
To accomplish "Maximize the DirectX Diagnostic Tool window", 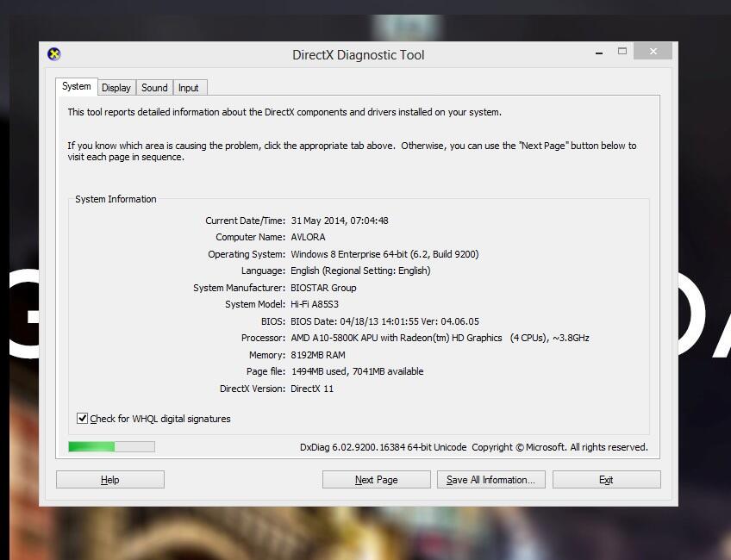I will [x=622, y=51].
